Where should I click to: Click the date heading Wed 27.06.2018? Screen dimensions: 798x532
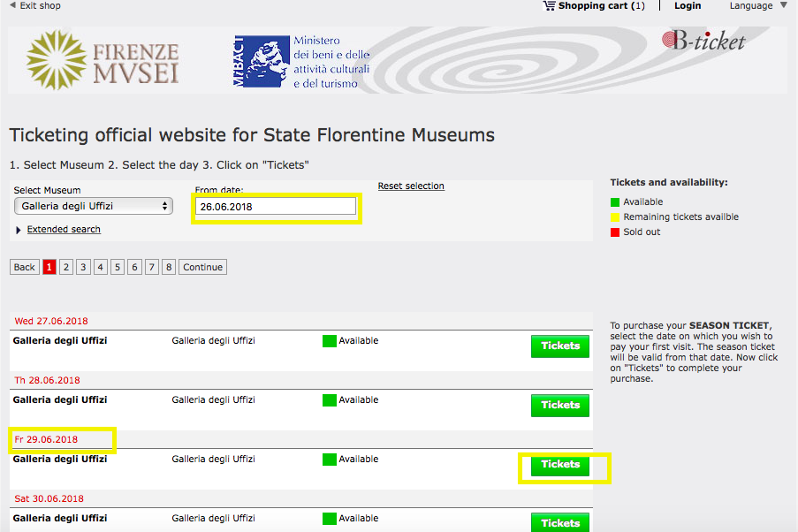pos(51,322)
